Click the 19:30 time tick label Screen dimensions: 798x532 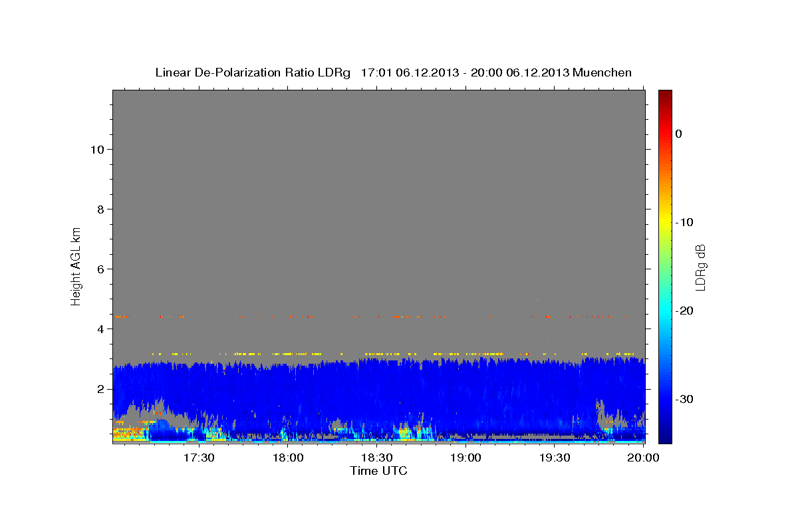pos(555,458)
